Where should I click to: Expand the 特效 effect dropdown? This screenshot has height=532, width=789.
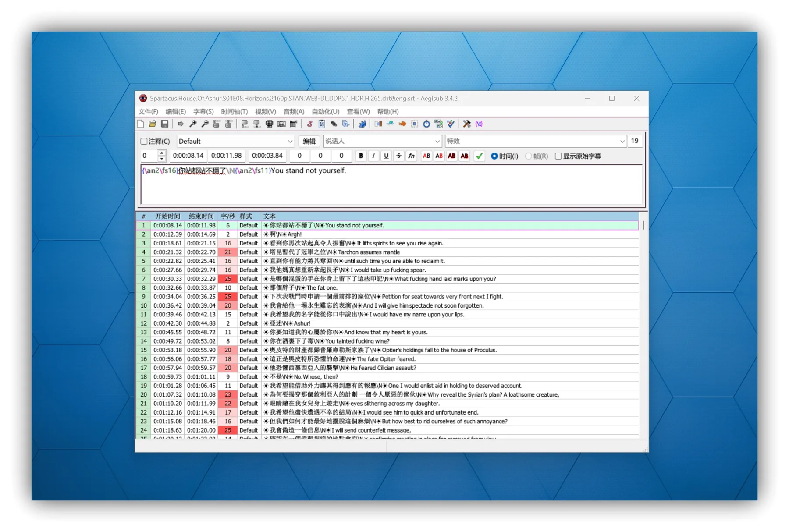tap(622, 141)
